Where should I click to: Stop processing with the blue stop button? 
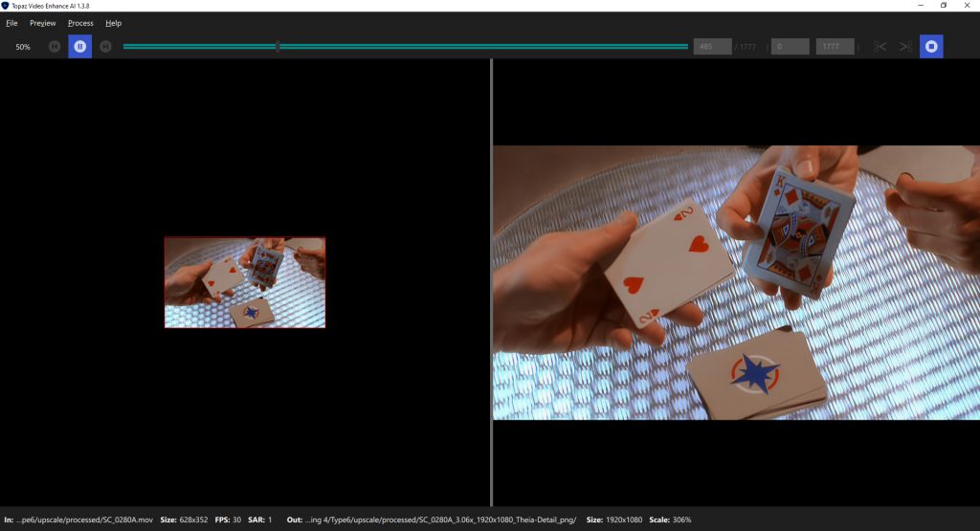pos(931,46)
